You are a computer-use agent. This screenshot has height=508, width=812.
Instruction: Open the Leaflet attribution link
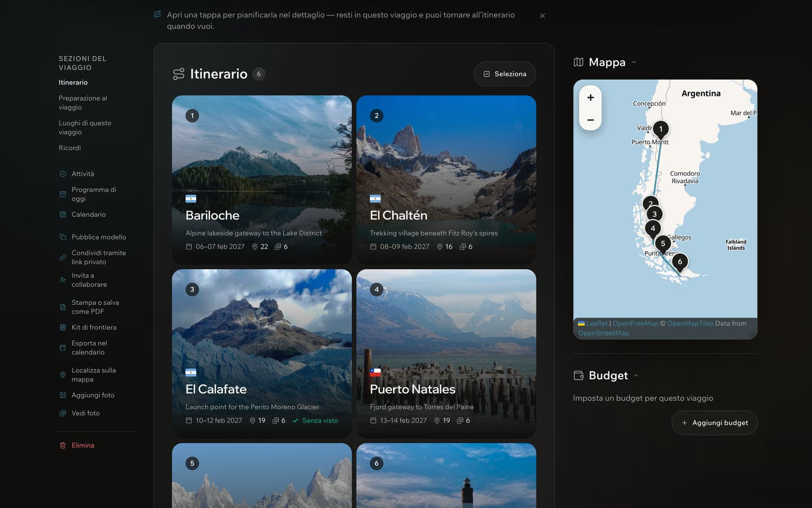coord(597,323)
